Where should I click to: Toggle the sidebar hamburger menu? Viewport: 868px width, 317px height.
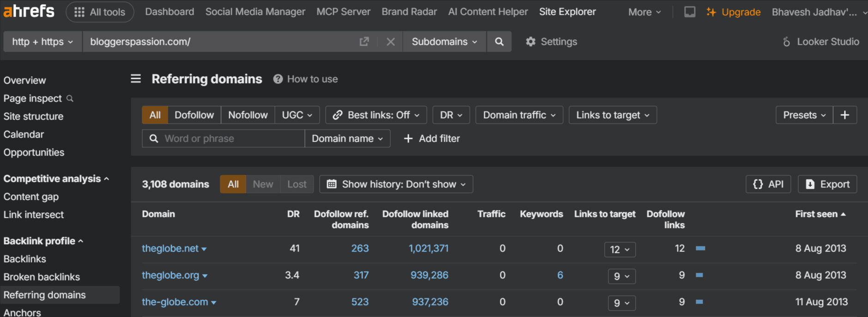136,79
